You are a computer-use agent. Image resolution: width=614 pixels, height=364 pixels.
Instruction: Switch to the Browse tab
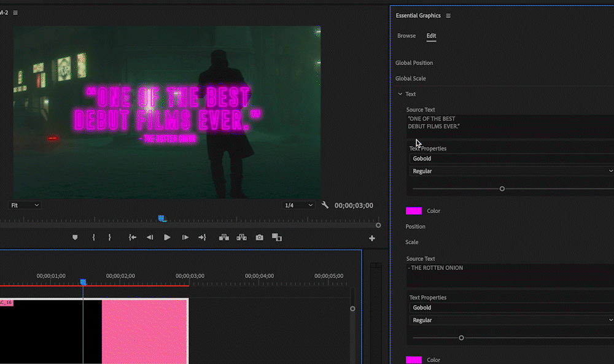coord(406,36)
